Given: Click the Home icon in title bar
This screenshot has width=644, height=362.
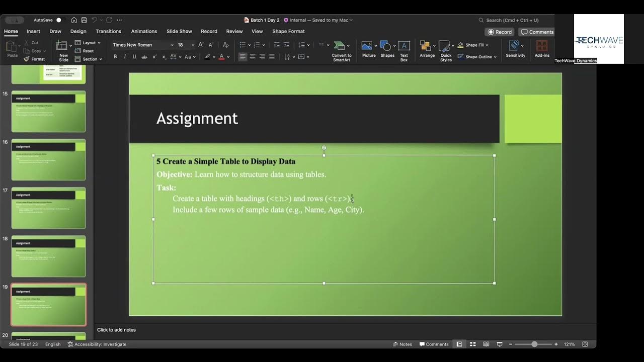Looking at the screenshot, I should pos(74,20).
